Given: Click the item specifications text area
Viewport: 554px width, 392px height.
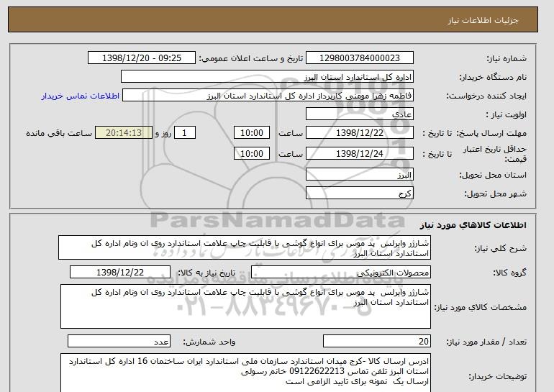Looking at the screenshot, I should point(245,306).
